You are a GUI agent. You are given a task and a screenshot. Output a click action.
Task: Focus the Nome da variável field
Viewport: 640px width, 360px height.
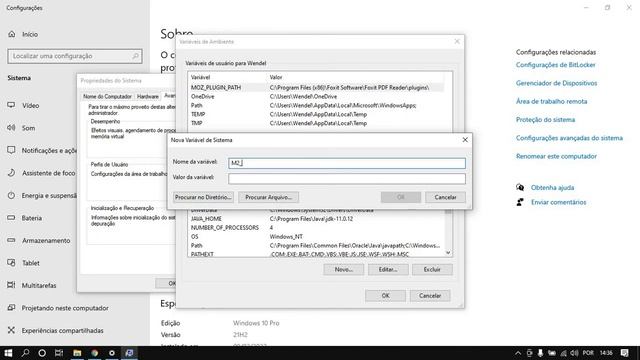point(347,163)
